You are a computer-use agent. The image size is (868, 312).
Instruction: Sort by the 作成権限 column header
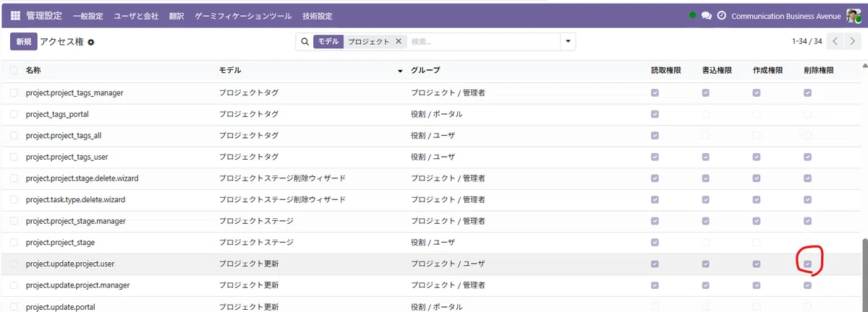click(x=767, y=71)
